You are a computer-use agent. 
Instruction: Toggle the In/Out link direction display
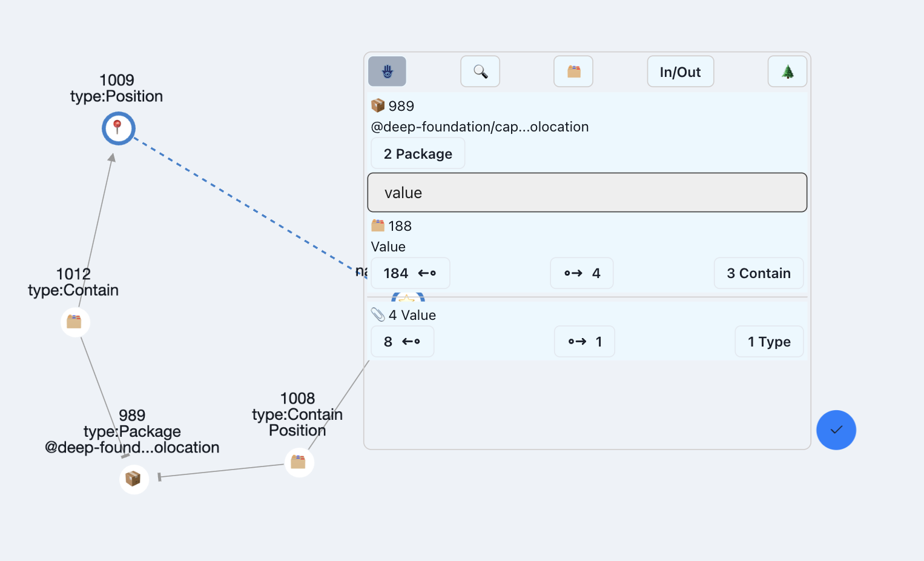[680, 71]
